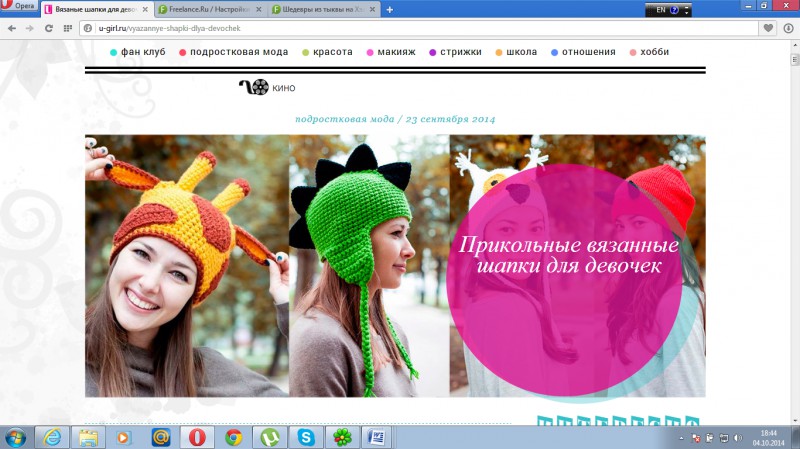Screen dimensions: 800x449
Task: Open the downloads arrow icon
Action: pos(788,29)
